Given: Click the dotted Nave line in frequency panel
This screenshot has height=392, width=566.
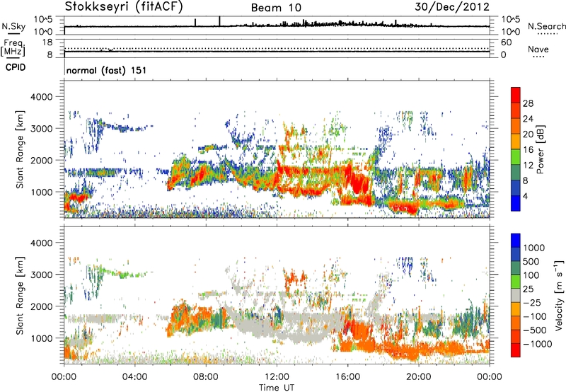Looking at the screenshot, I should 277,48.
